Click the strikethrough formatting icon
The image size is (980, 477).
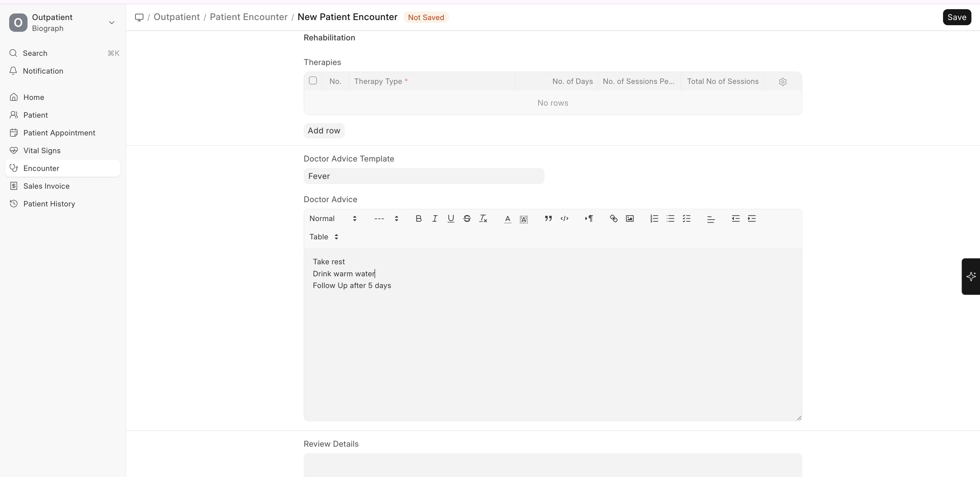click(x=467, y=218)
